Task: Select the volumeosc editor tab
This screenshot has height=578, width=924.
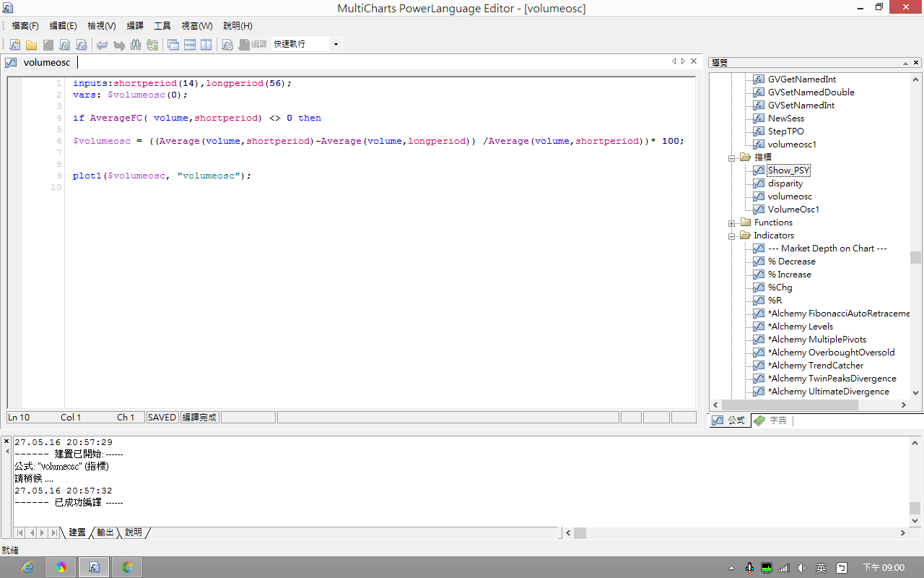Action: click(x=40, y=63)
